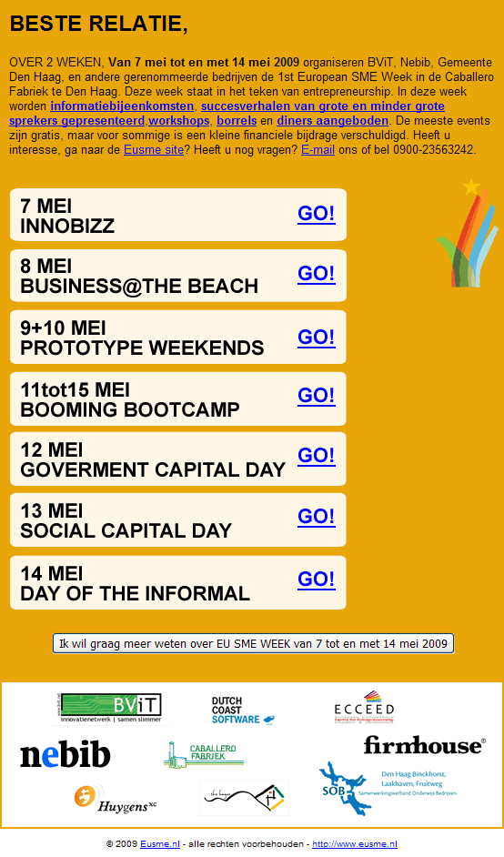Click the BViT innovatienetwerk logo
504x857 pixels.
coord(109,709)
